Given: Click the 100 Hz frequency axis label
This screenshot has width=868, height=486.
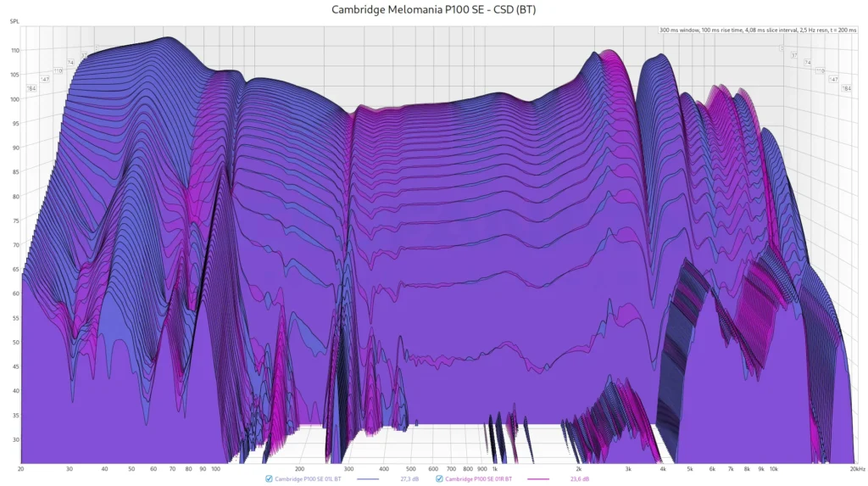Looking at the screenshot, I should [x=216, y=469].
